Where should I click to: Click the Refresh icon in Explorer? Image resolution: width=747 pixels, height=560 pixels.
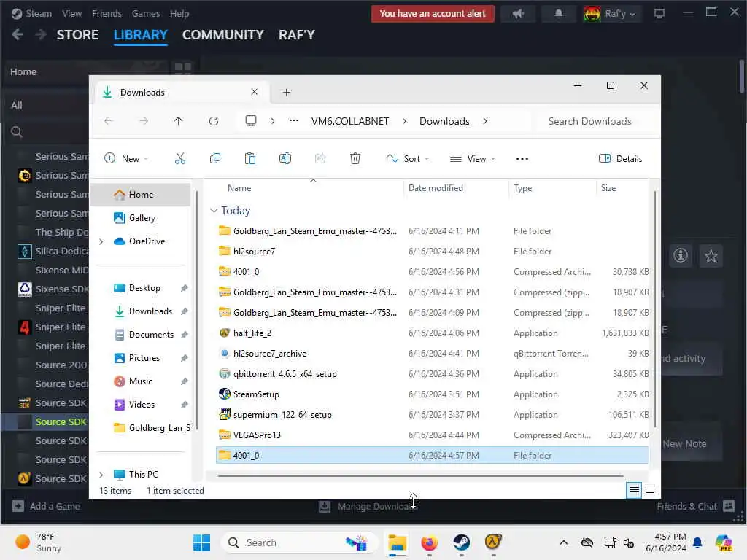point(214,121)
